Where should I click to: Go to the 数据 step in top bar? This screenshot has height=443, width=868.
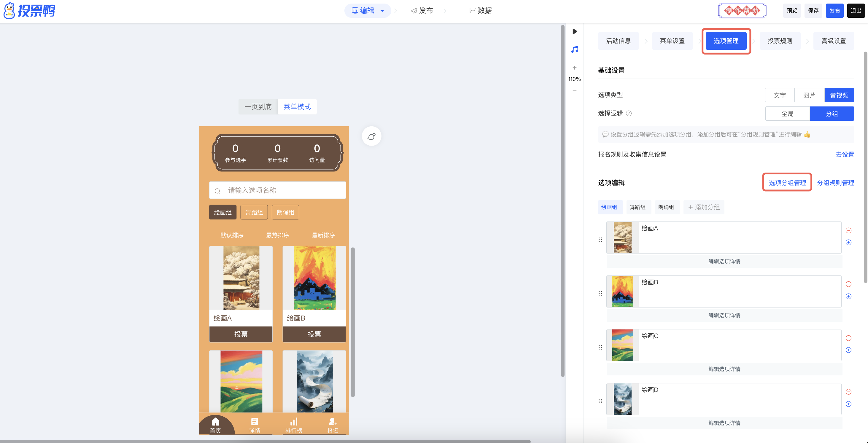481,11
